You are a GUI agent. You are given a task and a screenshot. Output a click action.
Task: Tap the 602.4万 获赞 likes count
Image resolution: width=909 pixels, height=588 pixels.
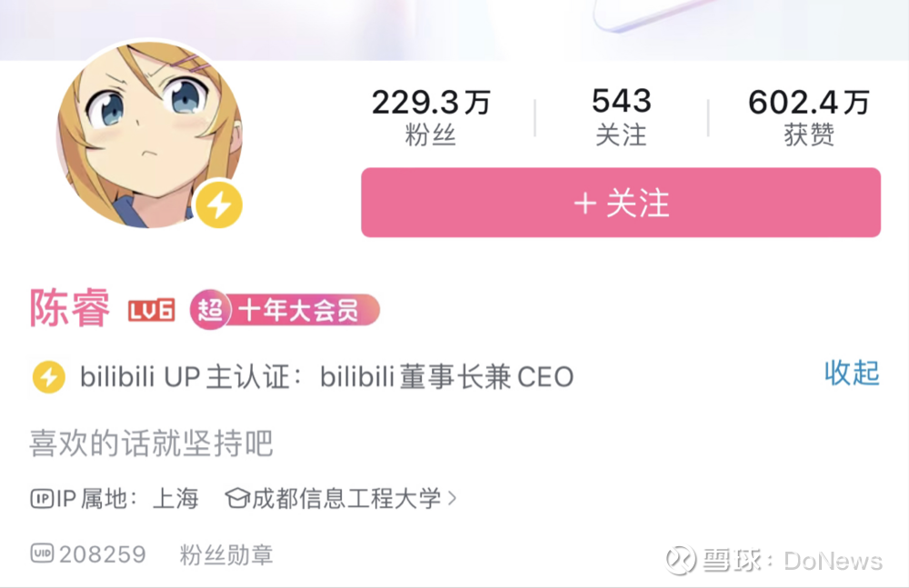point(809,116)
